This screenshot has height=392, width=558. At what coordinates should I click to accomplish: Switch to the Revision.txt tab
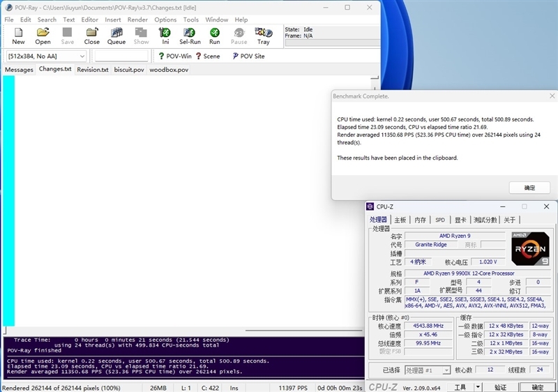coord(93,70)
